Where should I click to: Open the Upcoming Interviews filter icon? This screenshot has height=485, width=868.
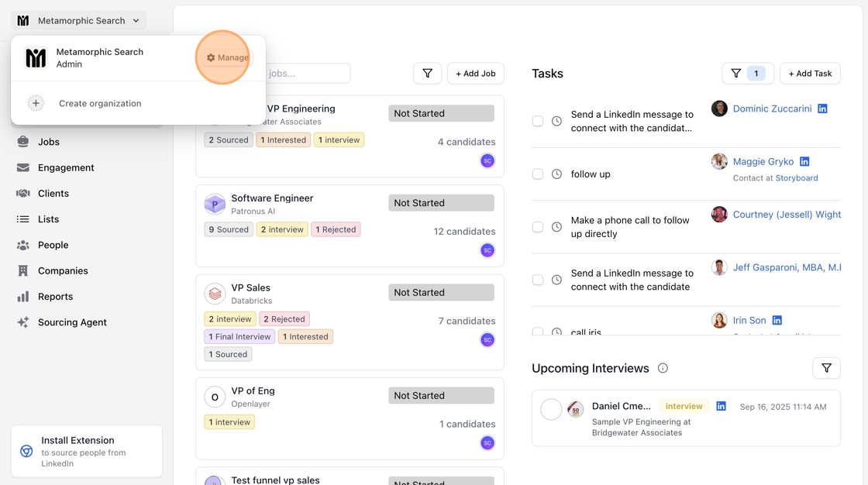point(826,368)
